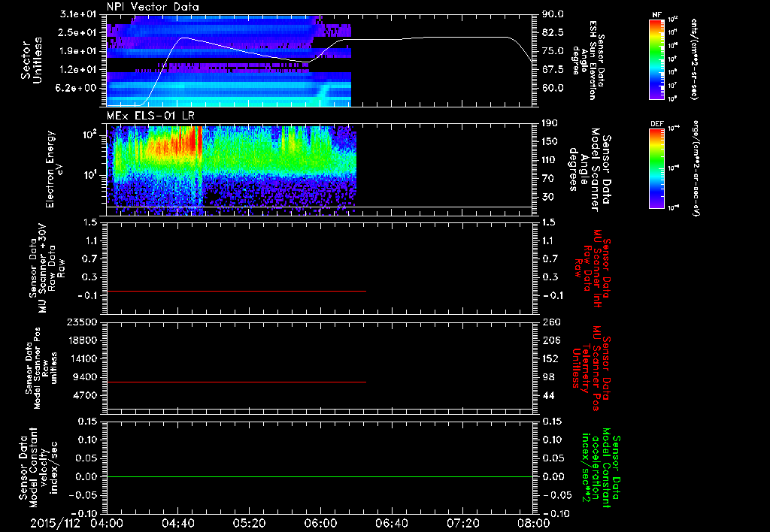
Task: Select the 'Electron Energy eV' axis label
Action: [x=55, y=169]
